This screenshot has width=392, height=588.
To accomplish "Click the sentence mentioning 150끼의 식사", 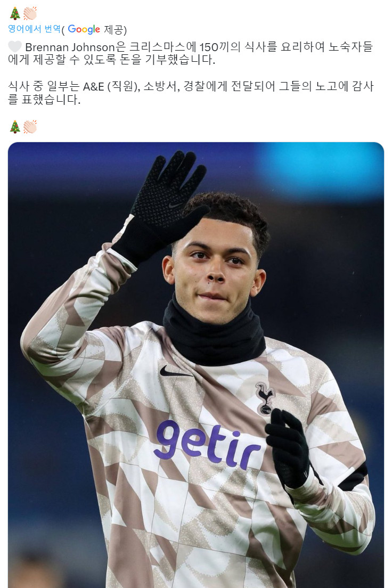I will 191,53.
